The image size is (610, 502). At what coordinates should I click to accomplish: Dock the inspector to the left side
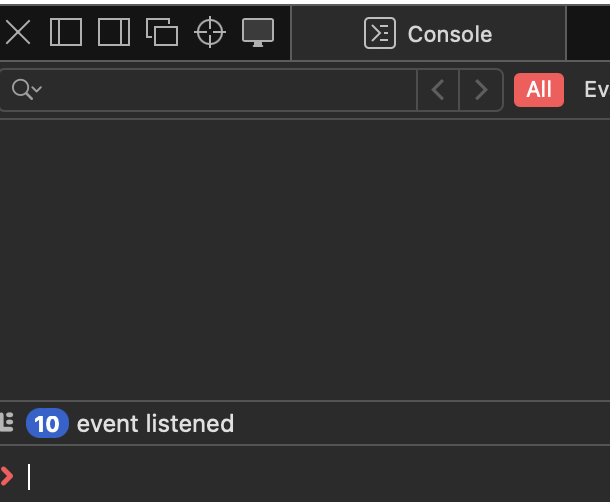[66, 33]
